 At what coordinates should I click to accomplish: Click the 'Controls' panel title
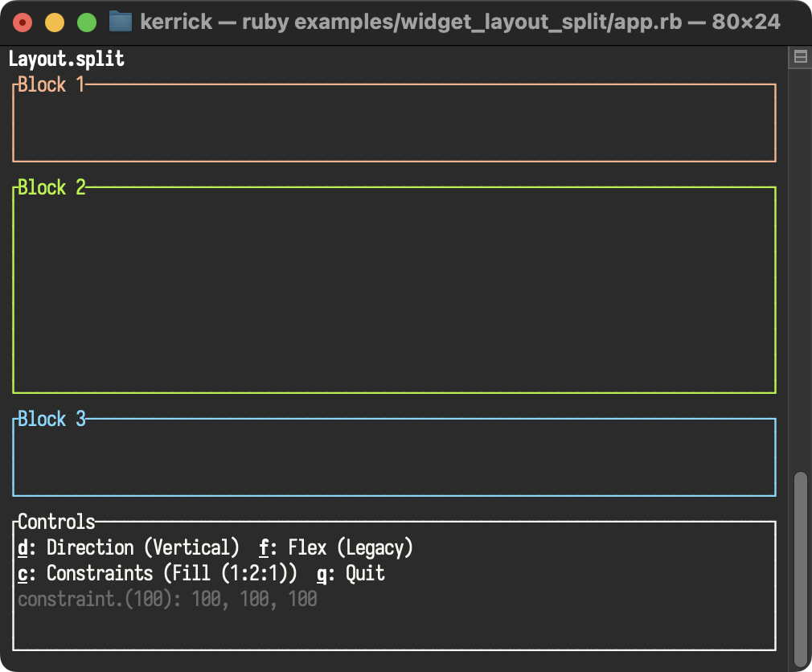coord(56,522)
